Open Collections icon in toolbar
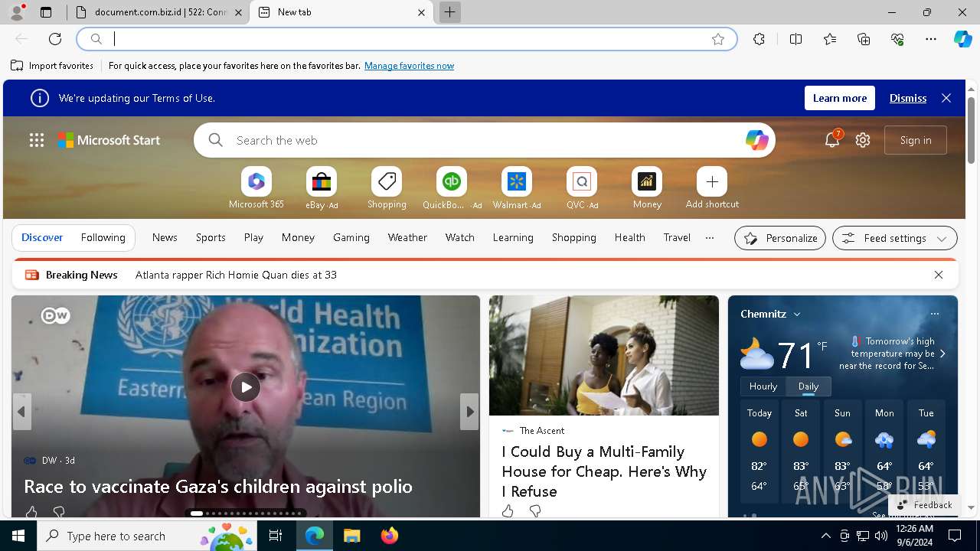Viewport: 980px width, 551px height. [864, 39]
